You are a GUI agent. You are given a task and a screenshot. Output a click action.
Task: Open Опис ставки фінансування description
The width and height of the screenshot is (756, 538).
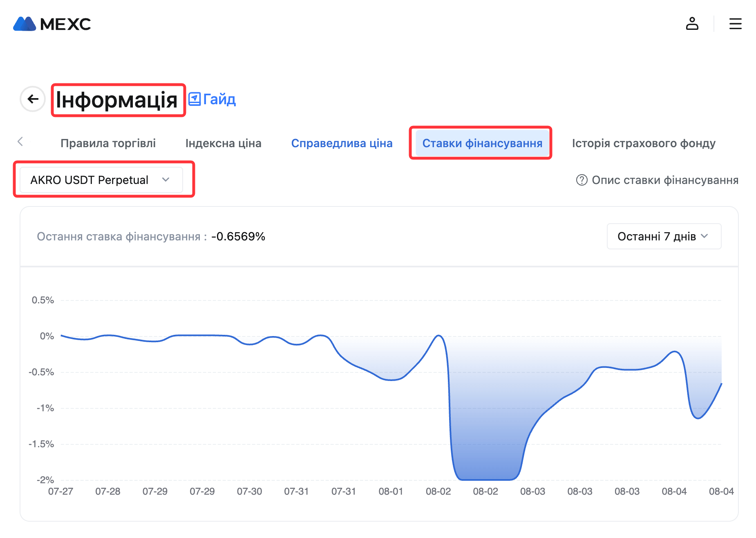[x=665, y=180]
